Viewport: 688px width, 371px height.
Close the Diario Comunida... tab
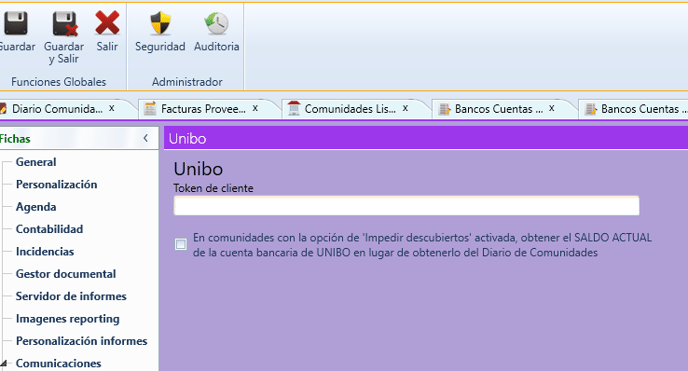click(112, 108)
